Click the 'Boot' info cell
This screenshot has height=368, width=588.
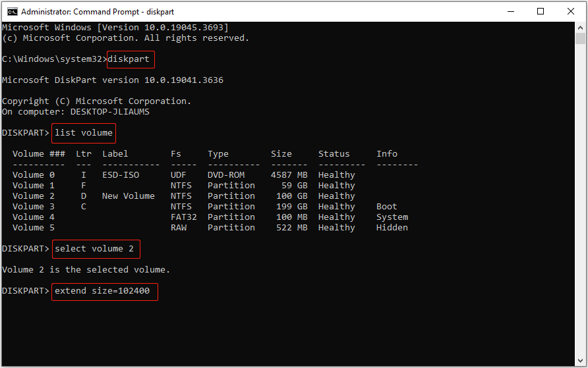(387, 206)
